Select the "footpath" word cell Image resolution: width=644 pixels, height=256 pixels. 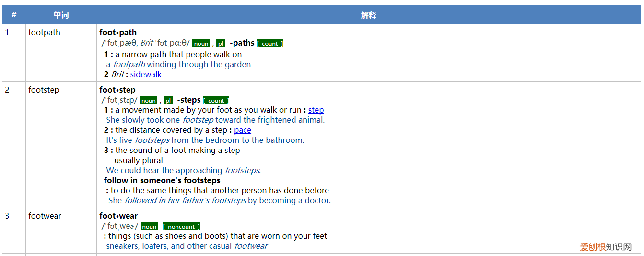[44, 33]
